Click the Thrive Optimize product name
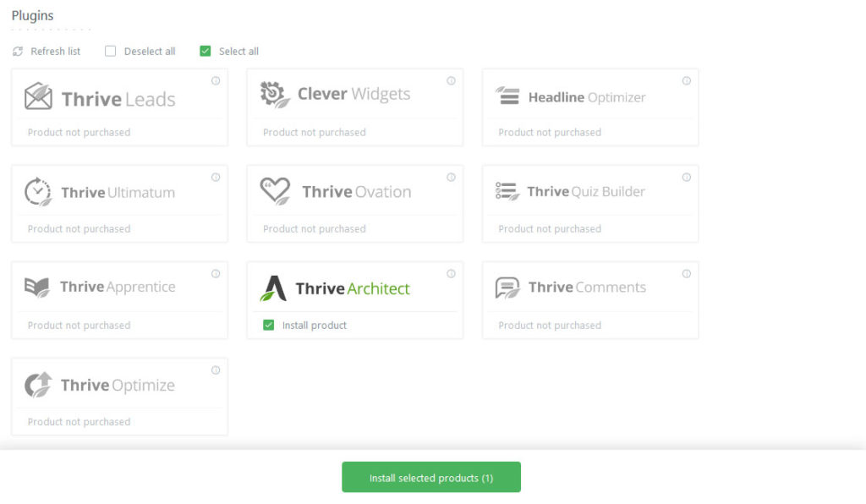Viewport: 866px width, 504px height. (x=118, y=386)
